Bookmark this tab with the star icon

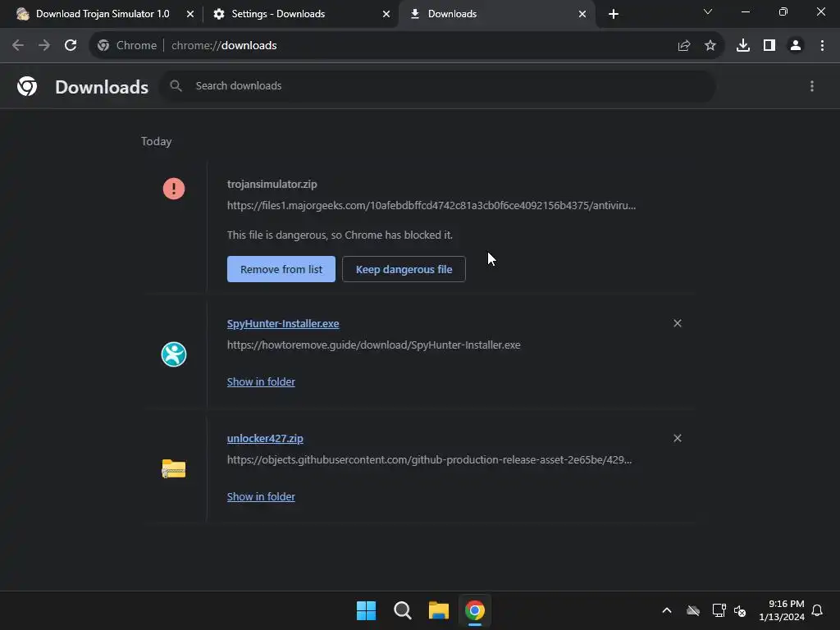click(710, 46)
